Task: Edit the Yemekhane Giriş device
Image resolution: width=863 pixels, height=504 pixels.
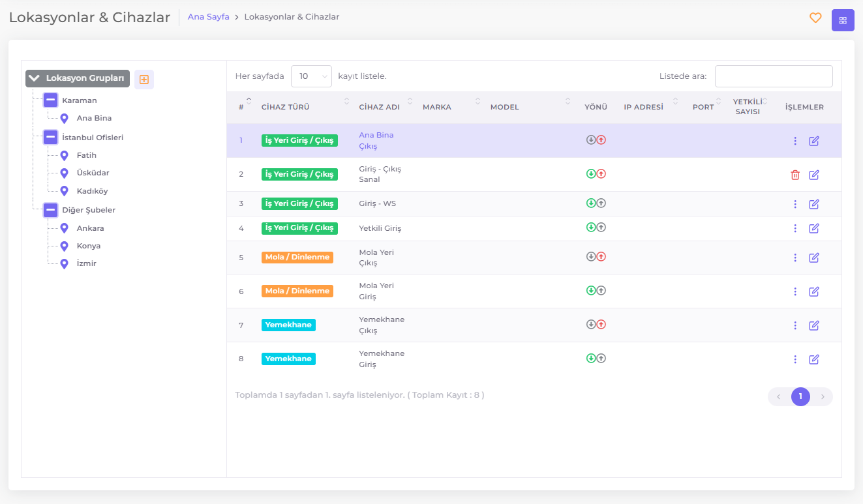Action: pyautogui.click(x=814, y=359)
